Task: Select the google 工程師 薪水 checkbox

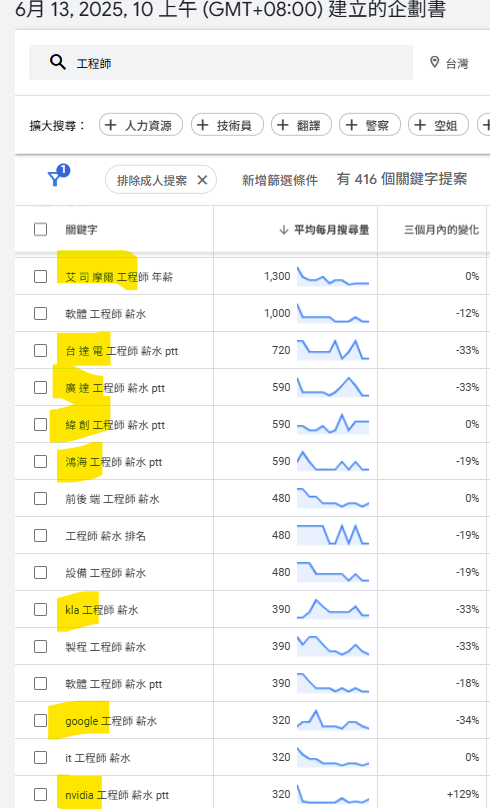Action: (x=40, y=721)
